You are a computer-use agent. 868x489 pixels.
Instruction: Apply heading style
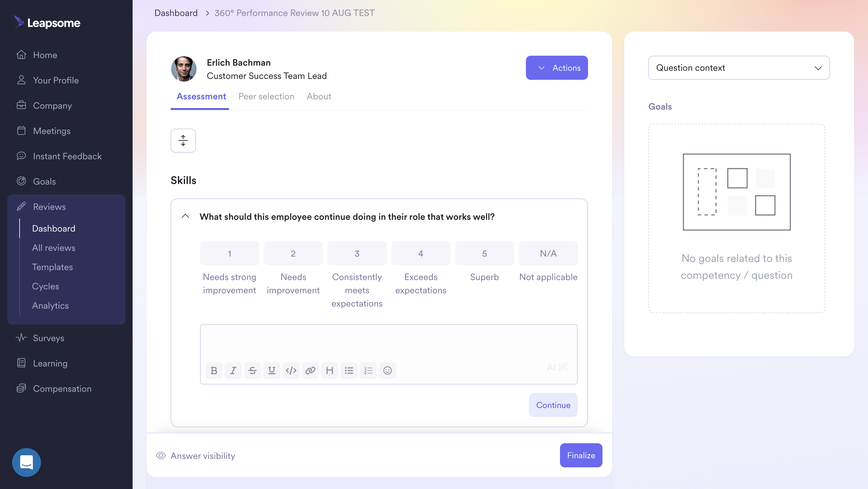pos(329,370)
